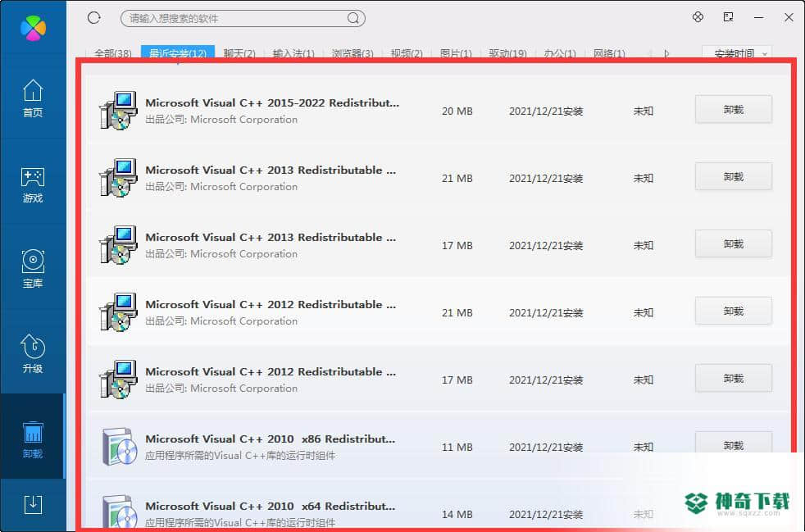Image resolution: width=805 pixels, height=532 pixels.
Task: Open the 安装时间 sort dropdown
Action: pos(737,53)
